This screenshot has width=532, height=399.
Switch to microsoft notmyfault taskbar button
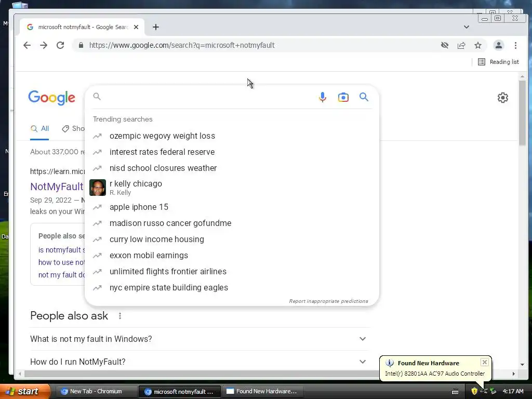(180, 392)
